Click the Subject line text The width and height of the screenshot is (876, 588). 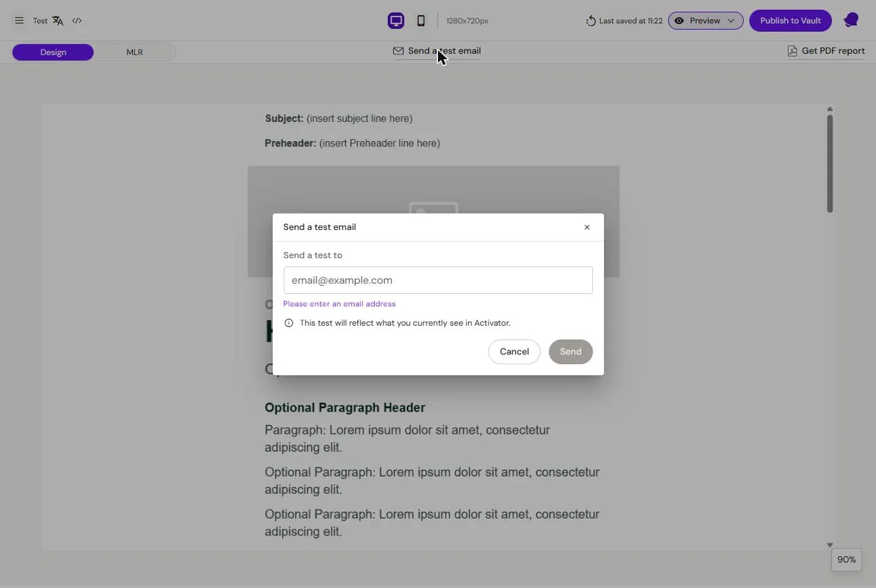[339, 118]
